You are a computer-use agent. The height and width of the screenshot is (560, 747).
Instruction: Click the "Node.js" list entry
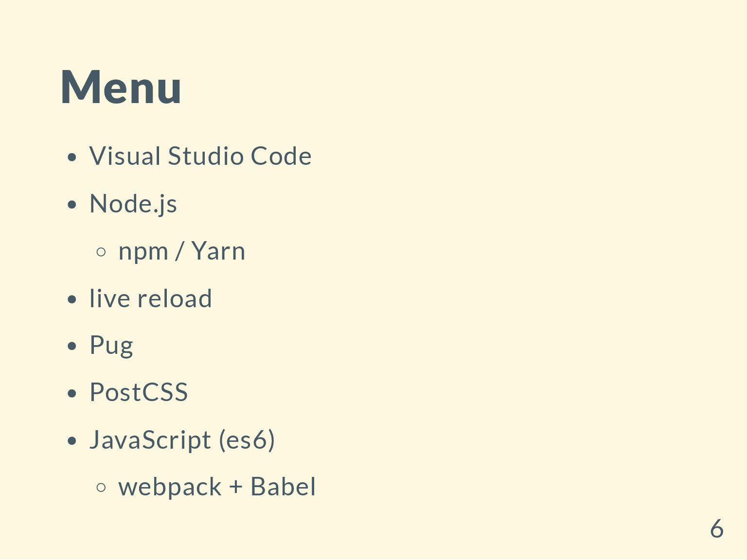point(133,204)
